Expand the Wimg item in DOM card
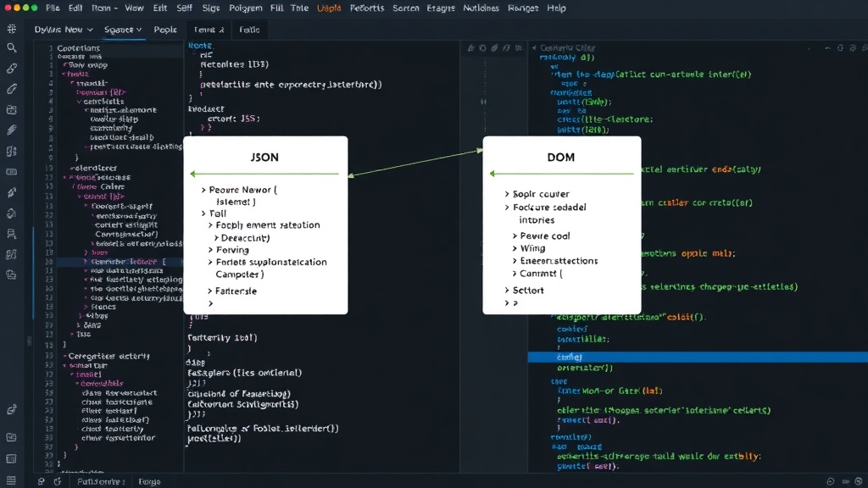This screenshot has width=868, height=488. [x=515, y=248]
